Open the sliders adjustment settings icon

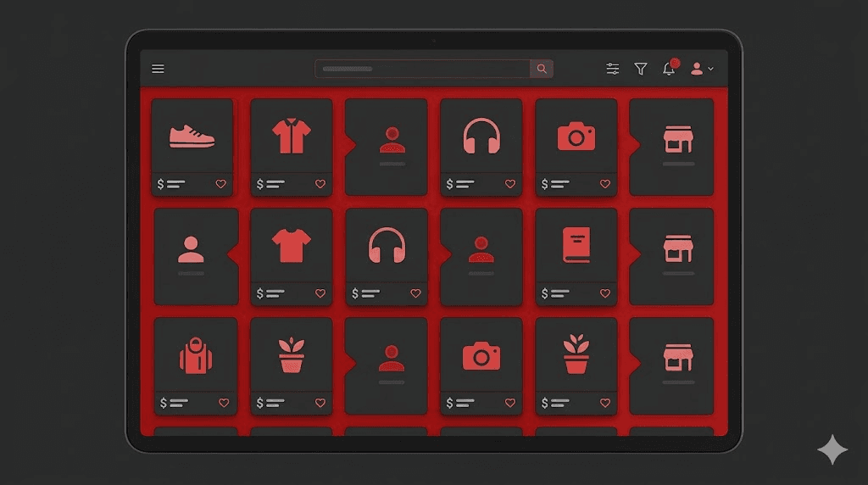coord(612,69)
